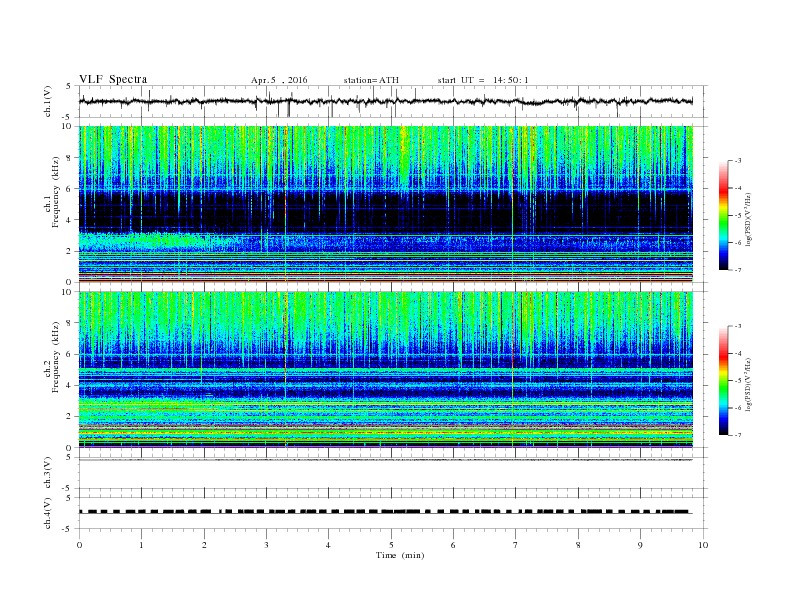Viewport: 792px width, 612px height.
Task: Click the ch.3 flat voltage trace
Action: pos(385,460)
